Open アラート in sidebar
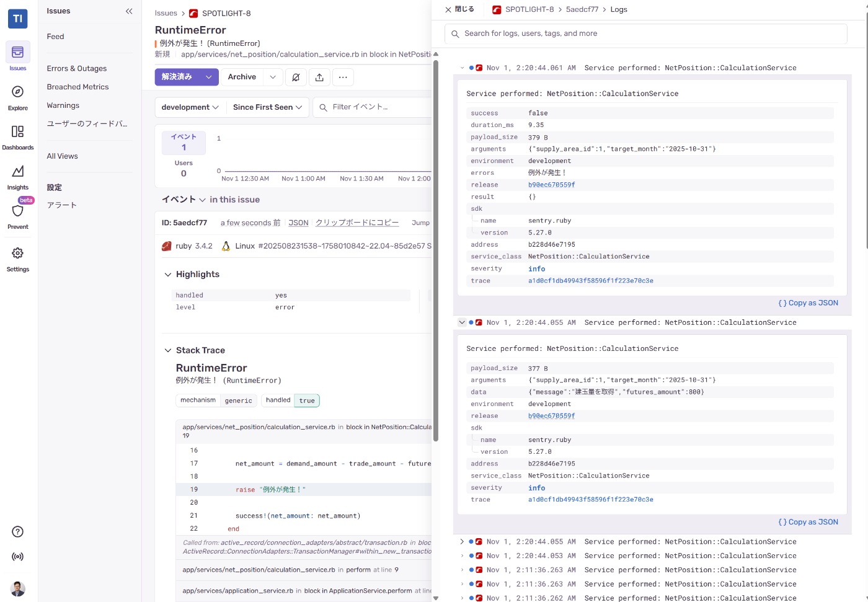This screenshot has height=602, width=868. pyautogui.click(x=62, y=205)
